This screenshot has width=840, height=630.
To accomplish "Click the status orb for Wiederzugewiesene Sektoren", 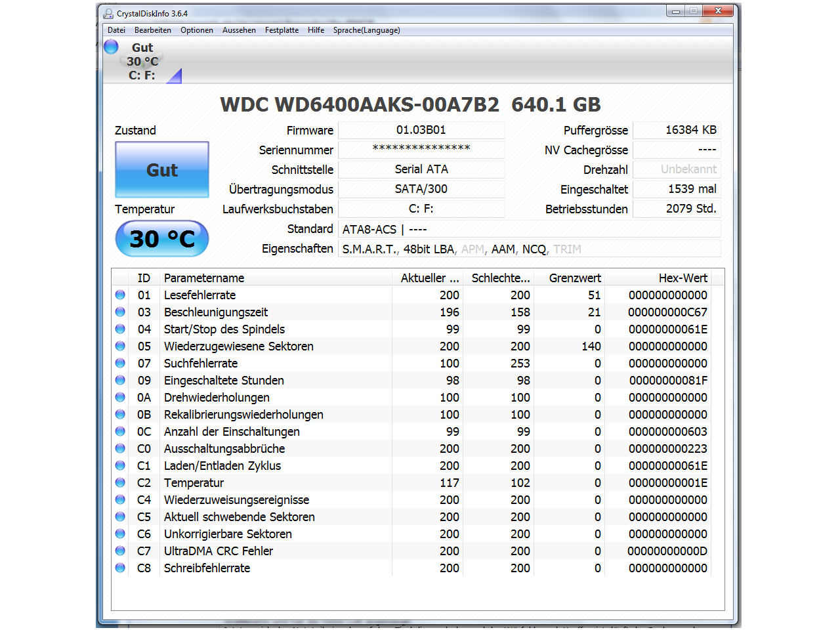I will pos(120,346).
